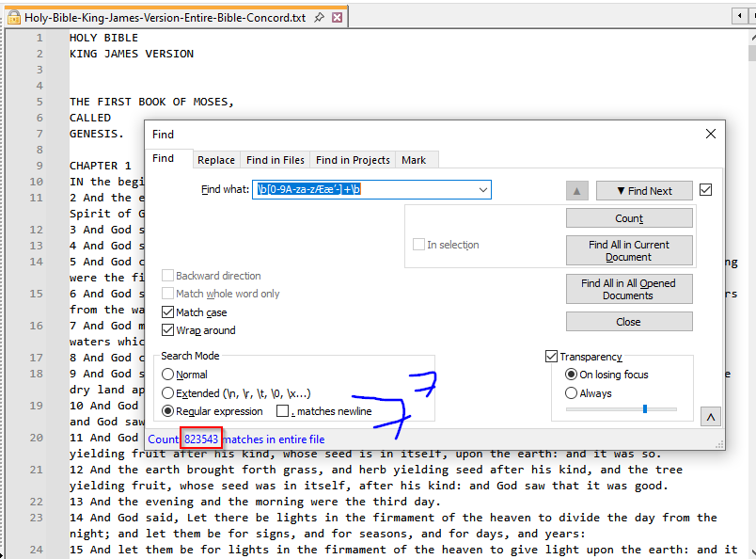Click the lock icon on the file tab

pyautogui.click(x=14, y=18)
